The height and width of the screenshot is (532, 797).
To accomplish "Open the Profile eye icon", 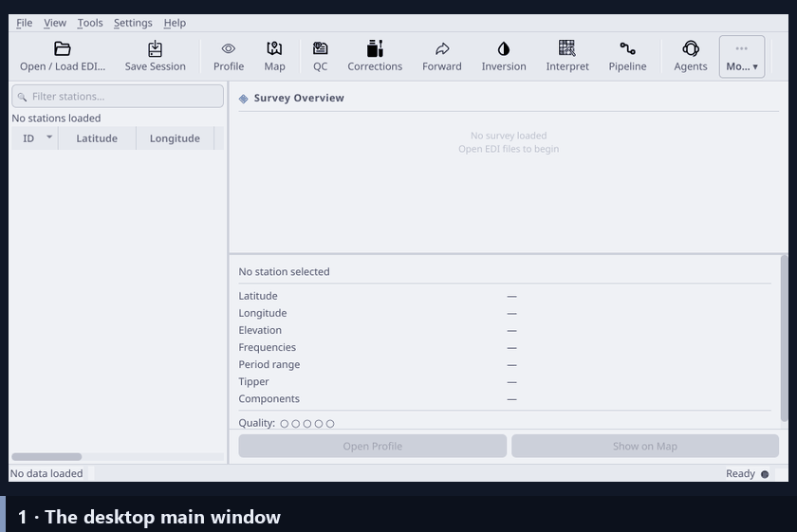I will coord(229,48).
